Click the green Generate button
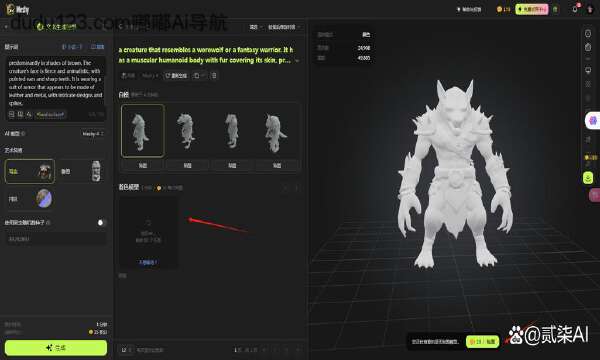 pyautogui.click(x=56, y=348)
